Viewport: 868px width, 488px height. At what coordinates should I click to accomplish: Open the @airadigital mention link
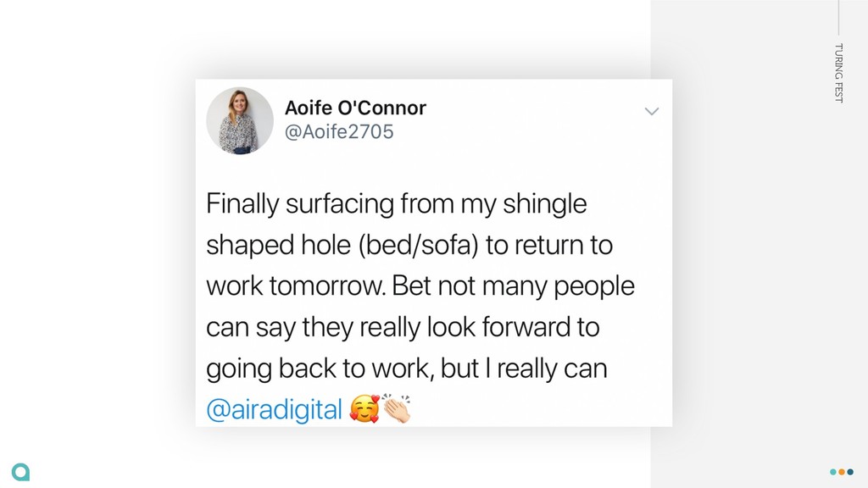[x=274, y=410]
